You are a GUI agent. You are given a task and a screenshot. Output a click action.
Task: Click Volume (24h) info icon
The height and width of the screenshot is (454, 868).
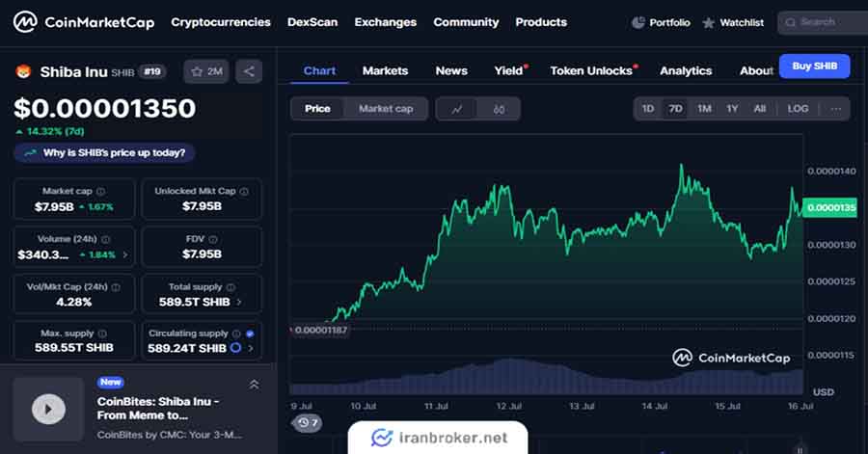coord(106,239)
